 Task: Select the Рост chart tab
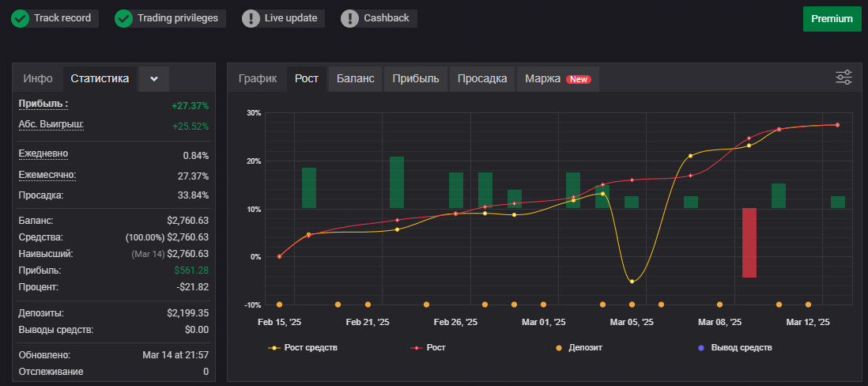[307, 78]
